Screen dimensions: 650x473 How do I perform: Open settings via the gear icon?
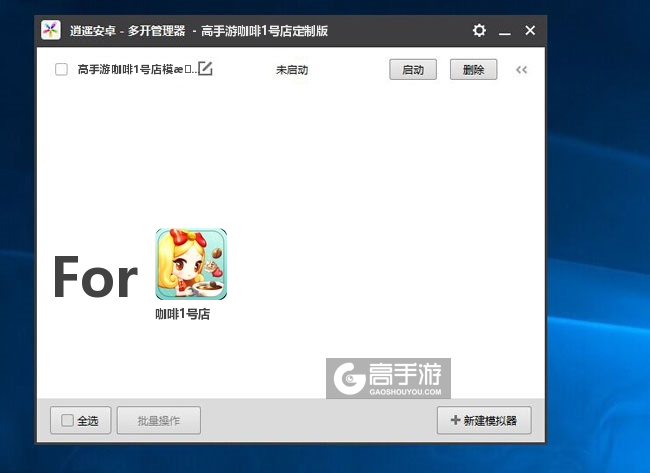(479, 30)
